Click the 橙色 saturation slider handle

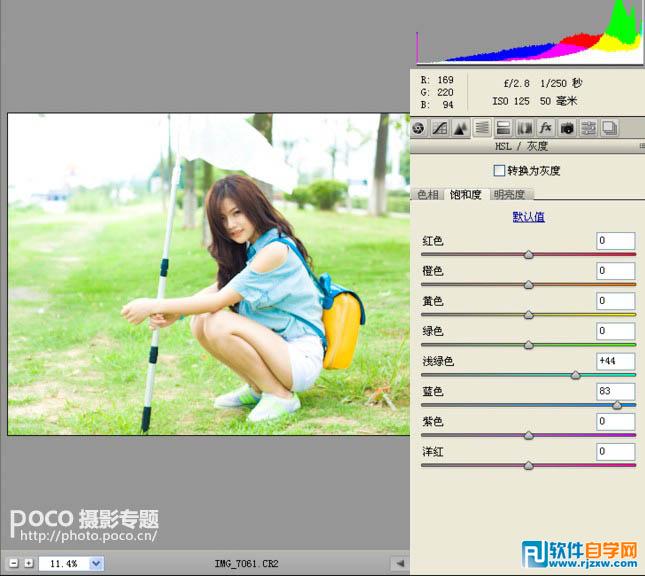529,285
